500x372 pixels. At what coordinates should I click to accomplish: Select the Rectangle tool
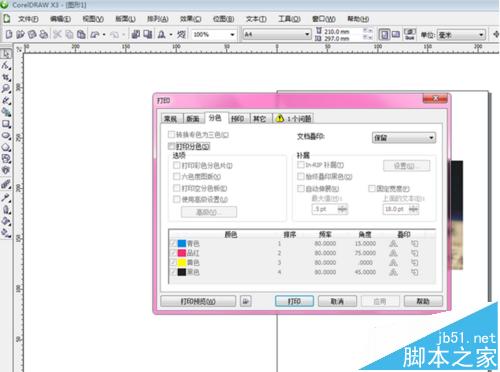[x=6, y=124]
